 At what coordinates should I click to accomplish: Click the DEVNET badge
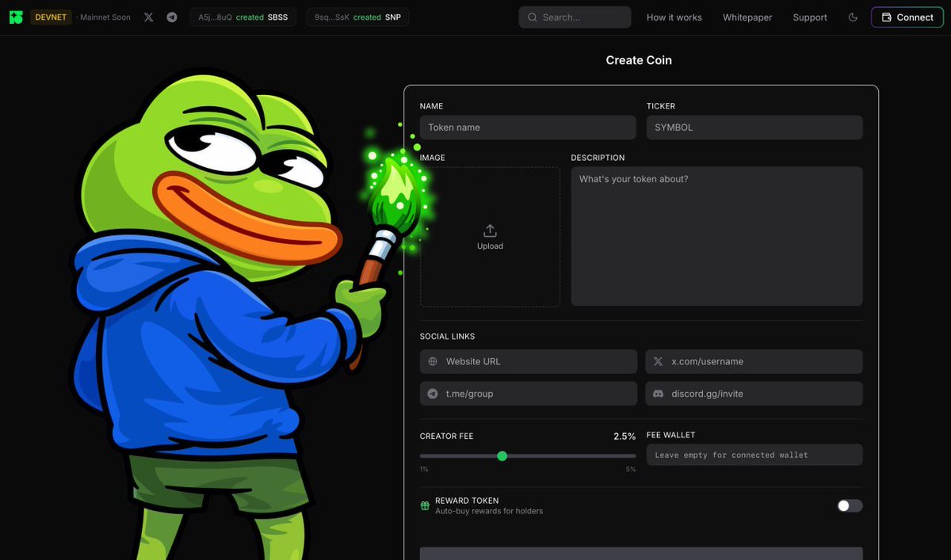pyautogui.click(x=52, y=17)
